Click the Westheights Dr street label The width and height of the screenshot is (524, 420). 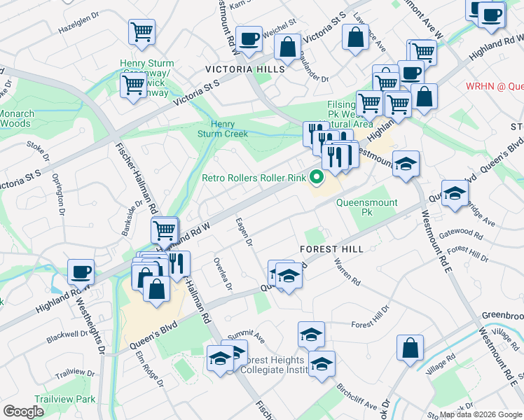tap(90, 326)
